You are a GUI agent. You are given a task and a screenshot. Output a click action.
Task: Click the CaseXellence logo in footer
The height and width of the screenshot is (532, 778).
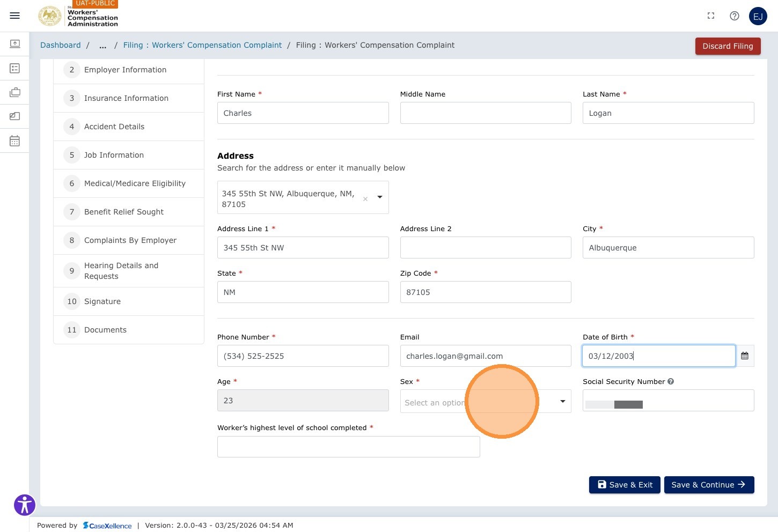107,526
